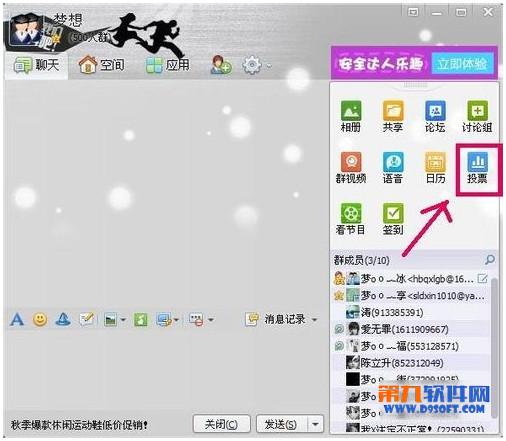Viewport: 506px width, 441px height.
Task: Click the 关闭(C) button
Action: pos(222,424)
